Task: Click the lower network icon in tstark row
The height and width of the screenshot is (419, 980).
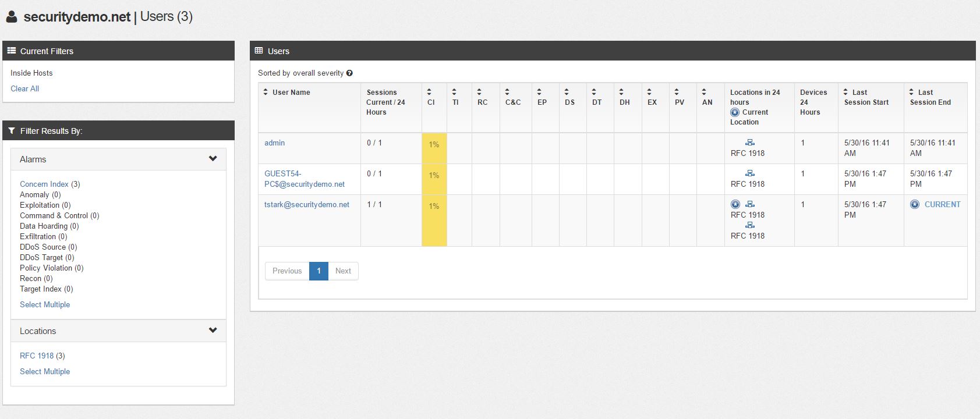Action: [x=750, y=225]
